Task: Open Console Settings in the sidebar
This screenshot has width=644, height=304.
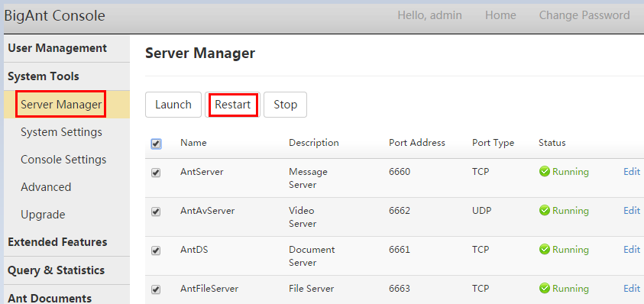Action: (63, 160)
